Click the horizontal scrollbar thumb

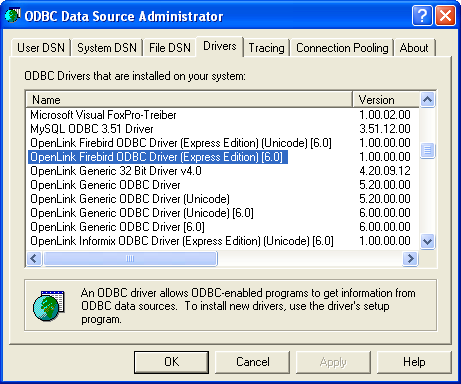(130, 258)
